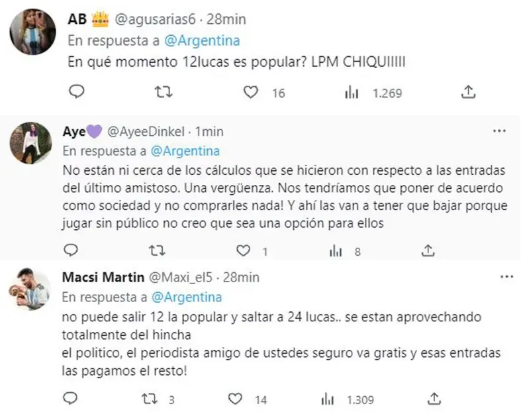
Task: Reply to AB's tweet about 12lucas
Action: pyautogui.click(x=76, y=92)
